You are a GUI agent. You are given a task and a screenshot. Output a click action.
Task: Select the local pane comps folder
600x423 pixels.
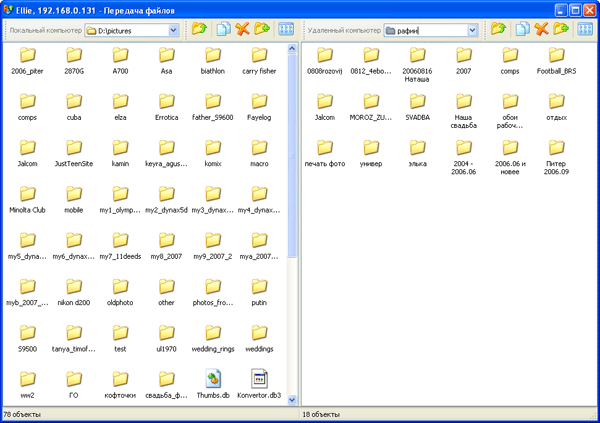[x=27, y=107]
